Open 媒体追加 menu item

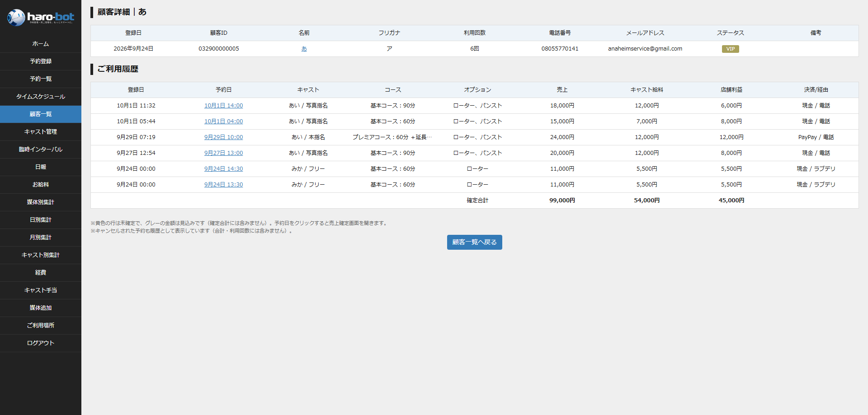pyautogui.click(x=41, y=308)
